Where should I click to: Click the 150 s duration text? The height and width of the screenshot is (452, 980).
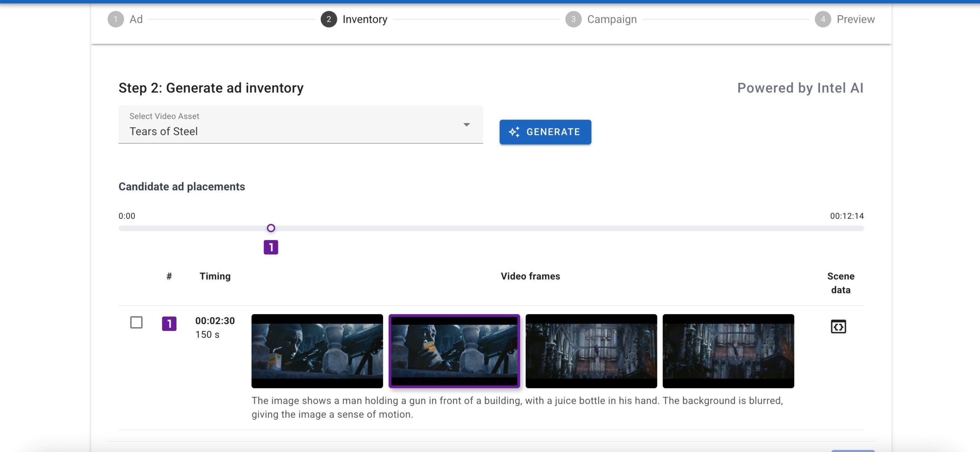207,334
